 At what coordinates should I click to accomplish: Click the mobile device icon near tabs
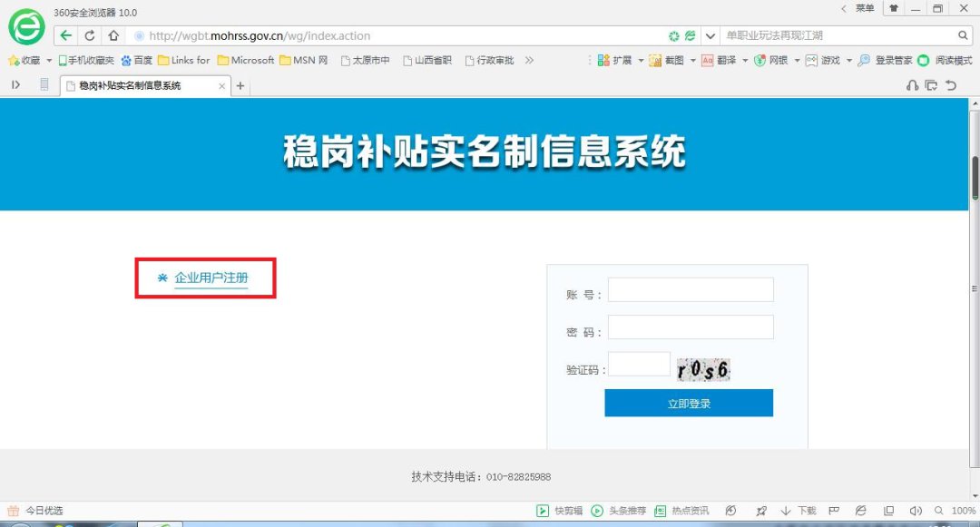pyautogui.click(x=44, y=85)
